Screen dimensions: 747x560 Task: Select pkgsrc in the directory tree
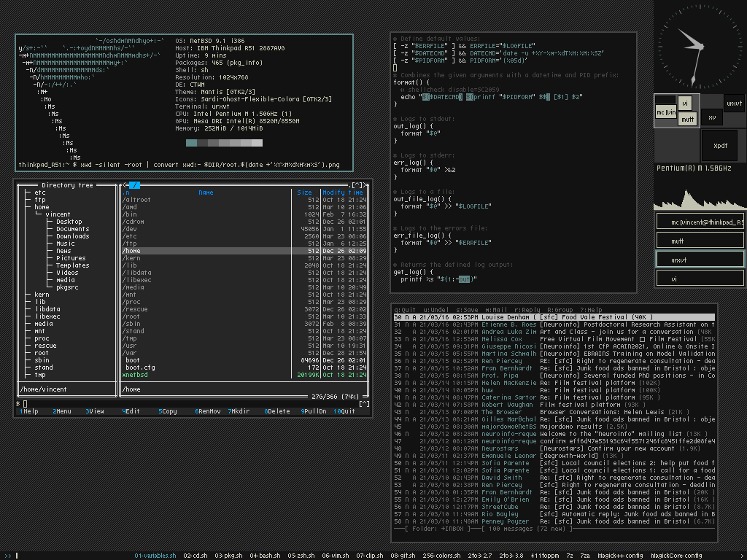[x=67, y=287]
